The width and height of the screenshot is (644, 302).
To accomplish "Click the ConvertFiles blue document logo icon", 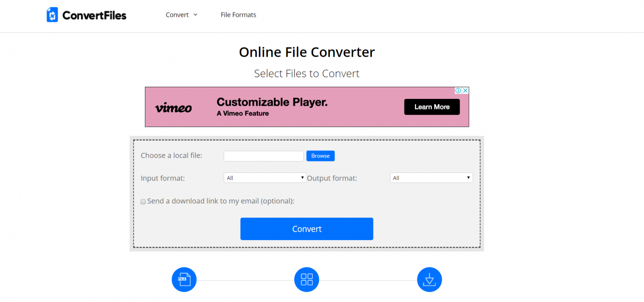I will [52, 15].
